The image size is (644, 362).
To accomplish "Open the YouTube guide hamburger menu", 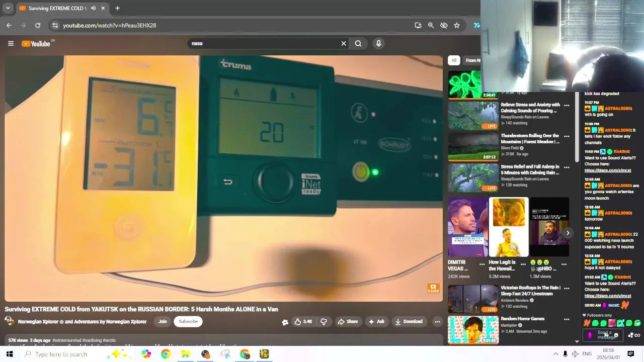I will click(11, 43).
